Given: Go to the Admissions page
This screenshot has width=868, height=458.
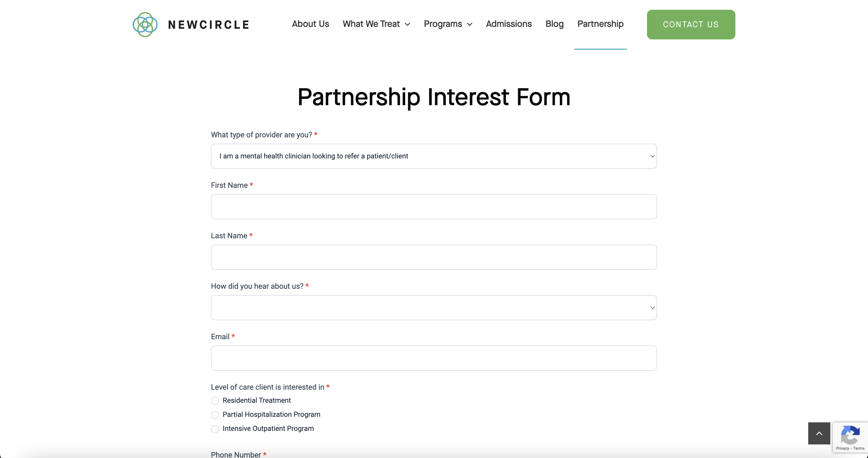Looking at the screenshot, I should click(509, 24).
